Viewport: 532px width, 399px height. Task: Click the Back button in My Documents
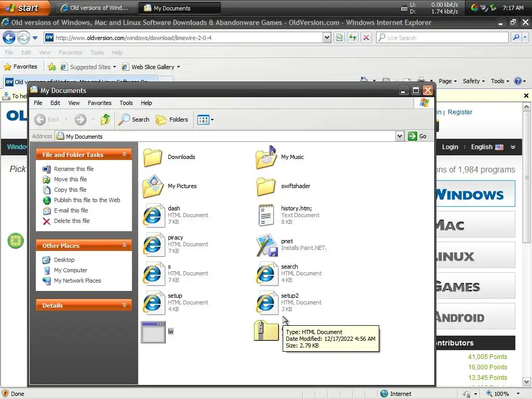47,119
